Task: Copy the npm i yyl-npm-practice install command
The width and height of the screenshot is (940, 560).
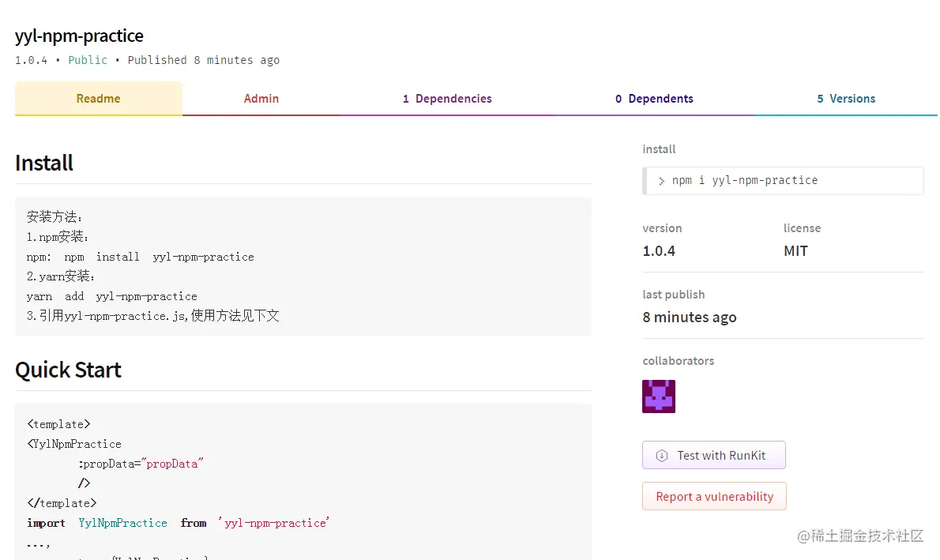Action: (783, 180)
